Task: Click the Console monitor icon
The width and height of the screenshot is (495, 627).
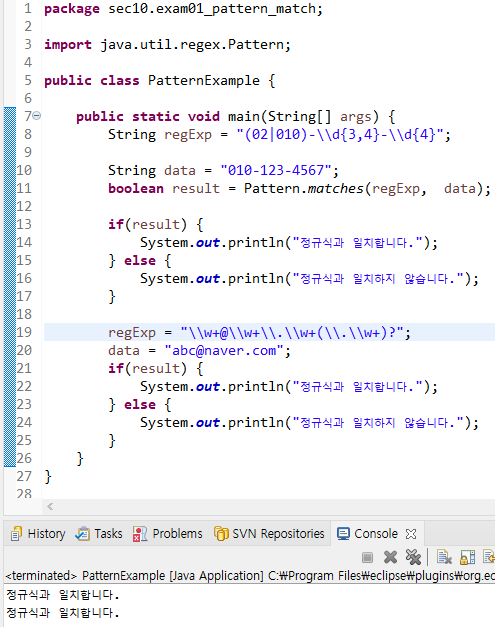Action: click(x=343, y=534)
